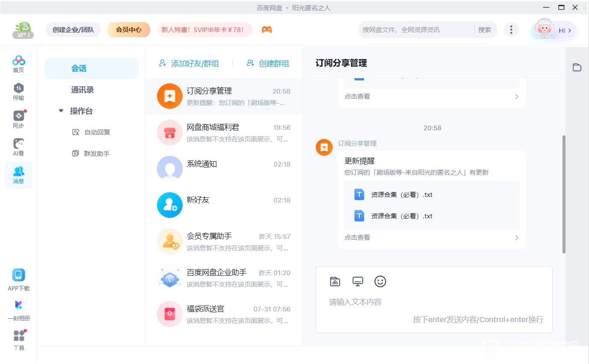The height and width of the screenshot is (364, 589).
Task: Open the AI看 sidebar icon
Action: (18, 147)
